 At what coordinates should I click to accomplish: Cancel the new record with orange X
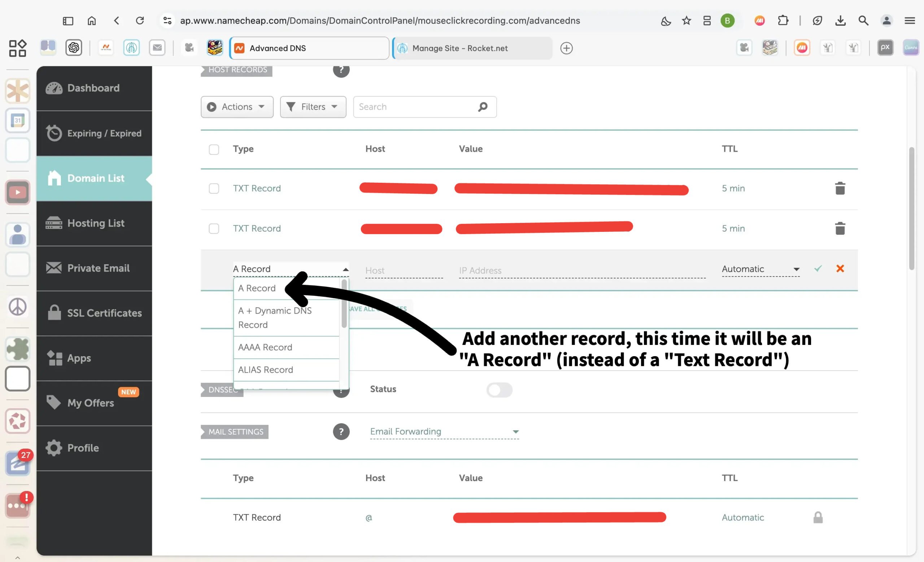pos(840,269)
